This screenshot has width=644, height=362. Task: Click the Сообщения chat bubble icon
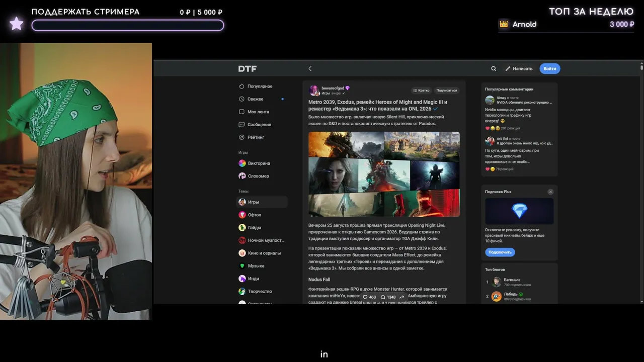click(242, 125)
